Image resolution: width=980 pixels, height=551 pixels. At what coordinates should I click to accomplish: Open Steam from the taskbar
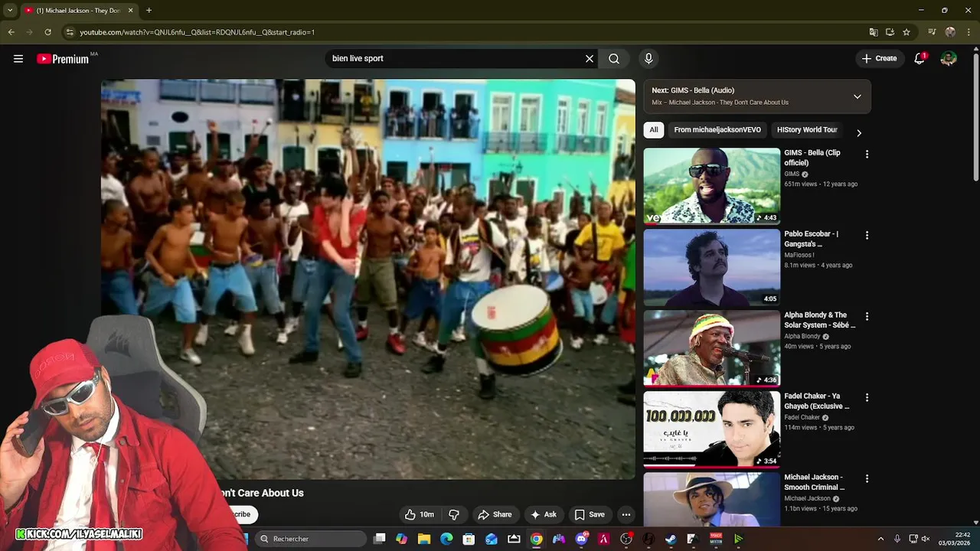coord(671,539)
